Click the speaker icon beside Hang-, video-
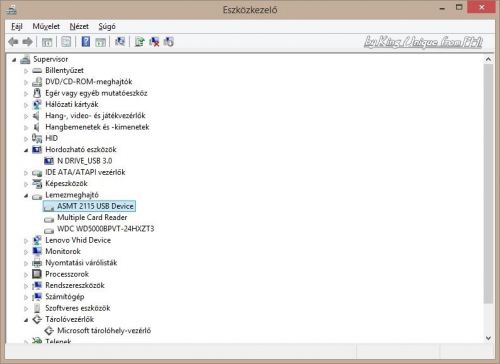Image resolution: width=500 pixels, height=364 pixels. click(x=37, y=116)
